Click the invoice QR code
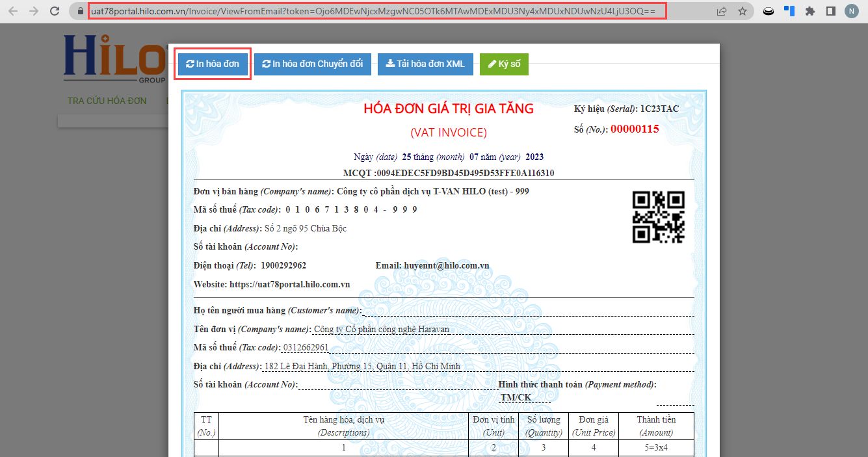Image resolution: width=868 pixels, height=457 pixels. point(658,217)
